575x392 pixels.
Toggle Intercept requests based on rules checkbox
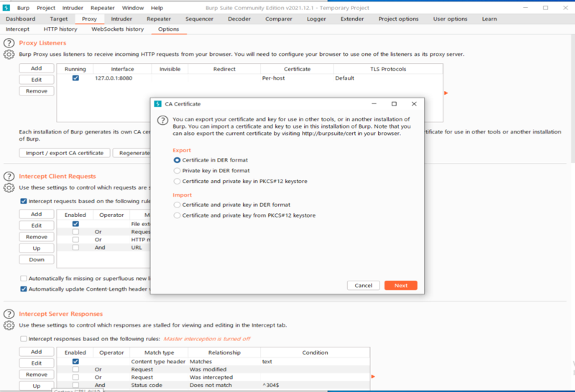point(24,201)
